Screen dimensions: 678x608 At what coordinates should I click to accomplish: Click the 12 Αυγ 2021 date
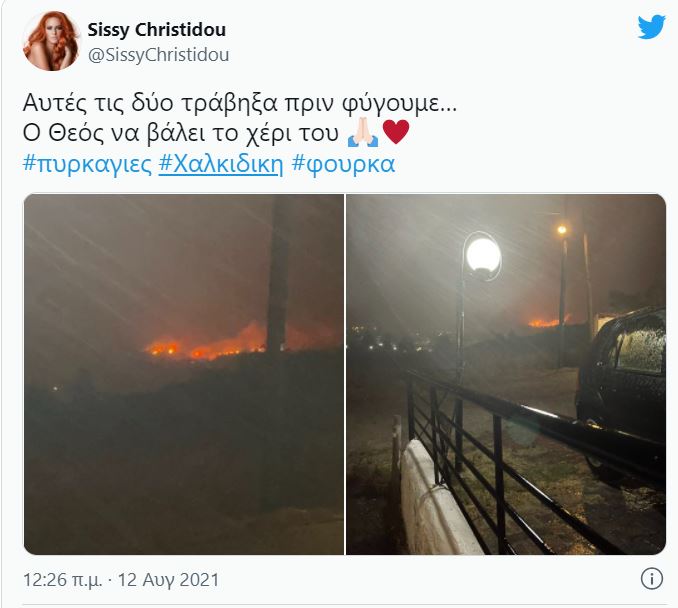click(169, 580)
